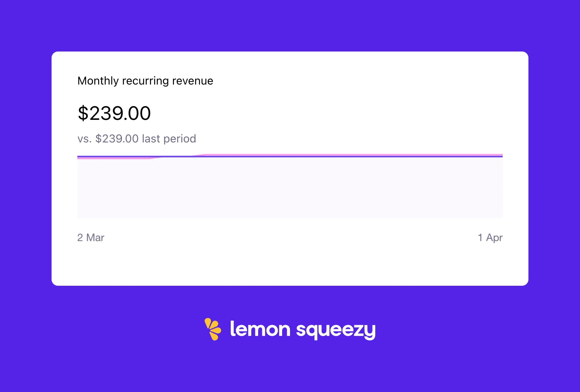Click the word "squeezy" in the wordmark
This screenshot has width=580, height=392.
(336, 330)
